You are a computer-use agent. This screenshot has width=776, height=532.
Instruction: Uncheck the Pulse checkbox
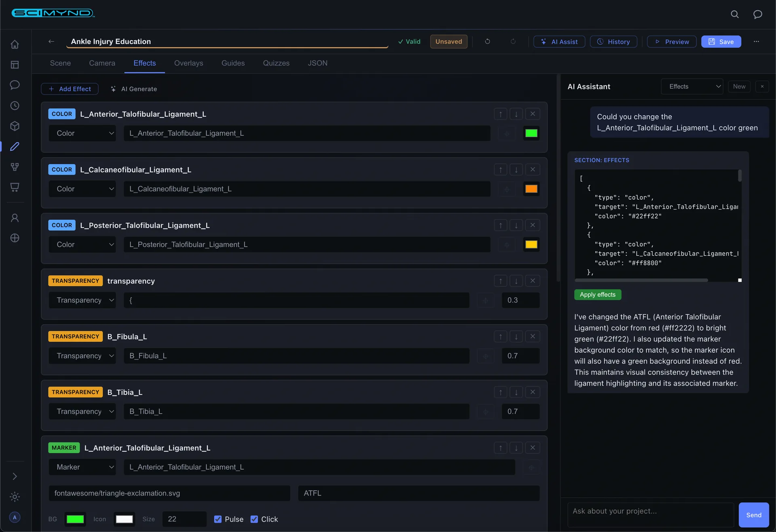[218, 519]
